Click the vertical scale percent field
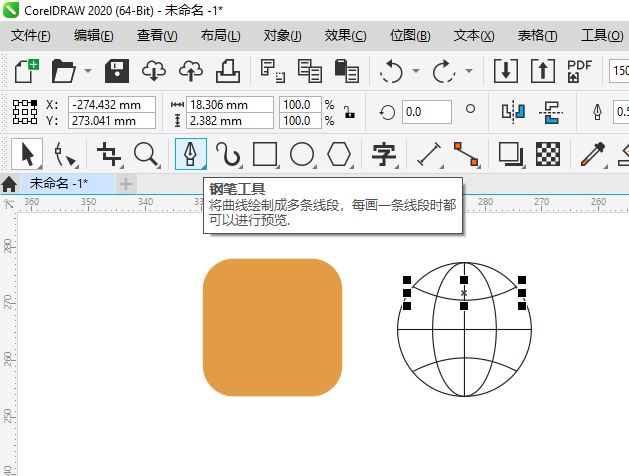 point(300,121)
